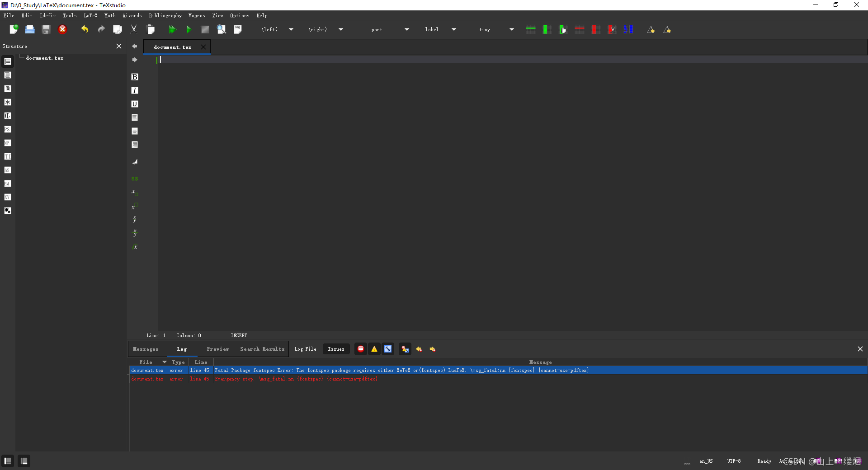This screenshot has width=868, height=470.
Task: Insert bold formatting with the B icon
Action: [135, 77]
